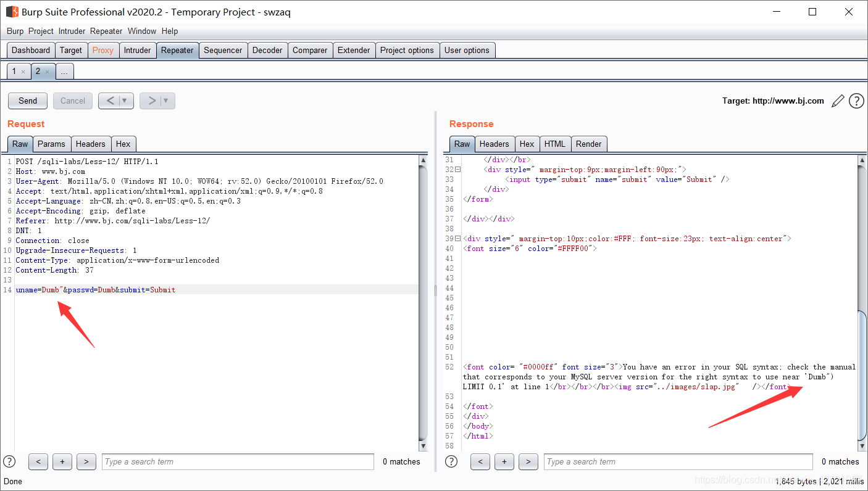Select the Repeater tool tab
The width and height of the screenshot is (868, 491).
[x=177, y=51]
